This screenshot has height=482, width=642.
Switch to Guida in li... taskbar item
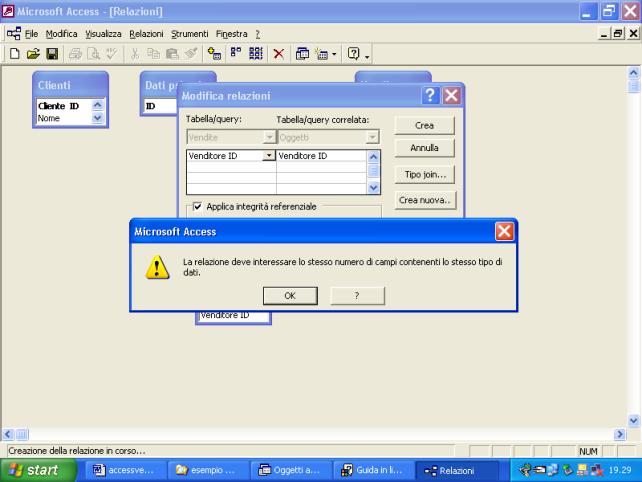pos(374,470)
